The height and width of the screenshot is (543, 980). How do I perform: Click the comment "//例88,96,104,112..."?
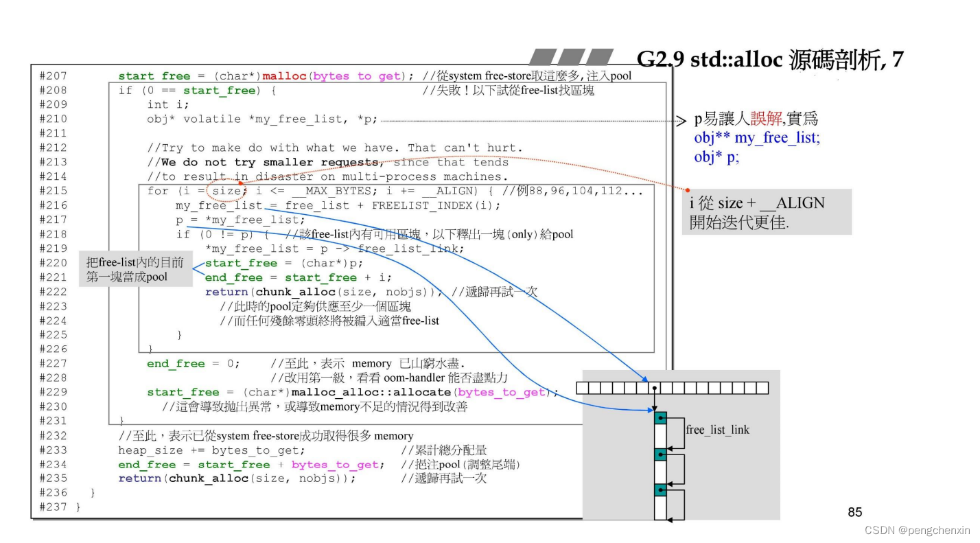[x=574, y=191]
